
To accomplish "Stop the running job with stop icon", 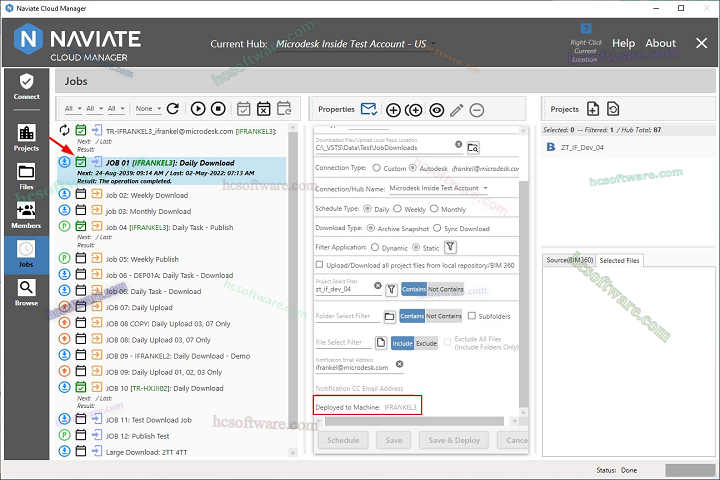I will (x=218, y=108).
